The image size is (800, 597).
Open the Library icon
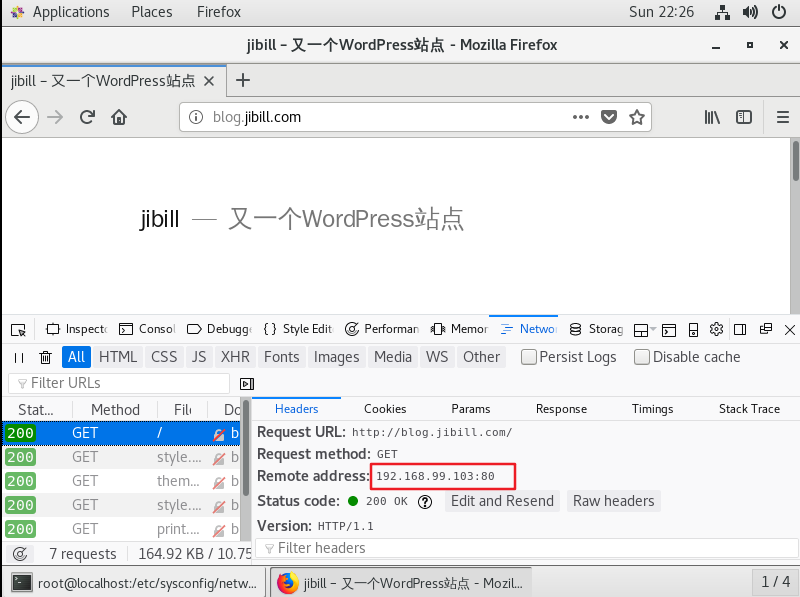[712, 117]
